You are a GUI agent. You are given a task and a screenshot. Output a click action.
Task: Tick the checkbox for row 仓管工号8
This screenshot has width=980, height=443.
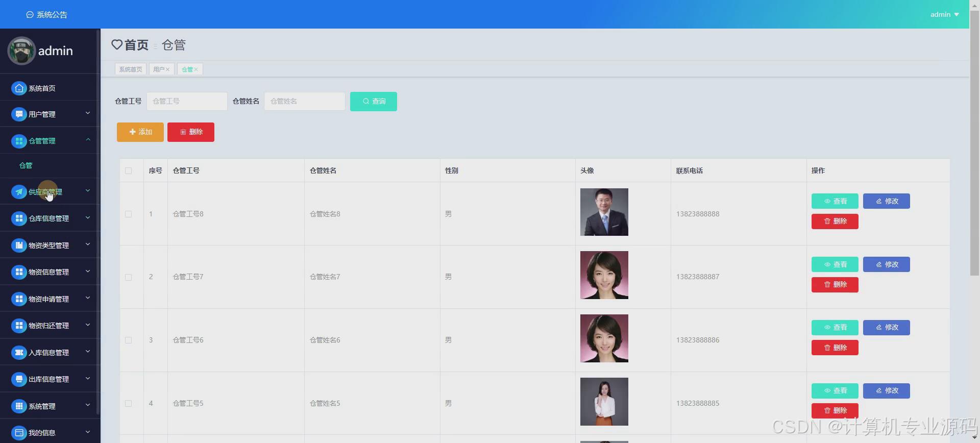click(x=128, y=214)
